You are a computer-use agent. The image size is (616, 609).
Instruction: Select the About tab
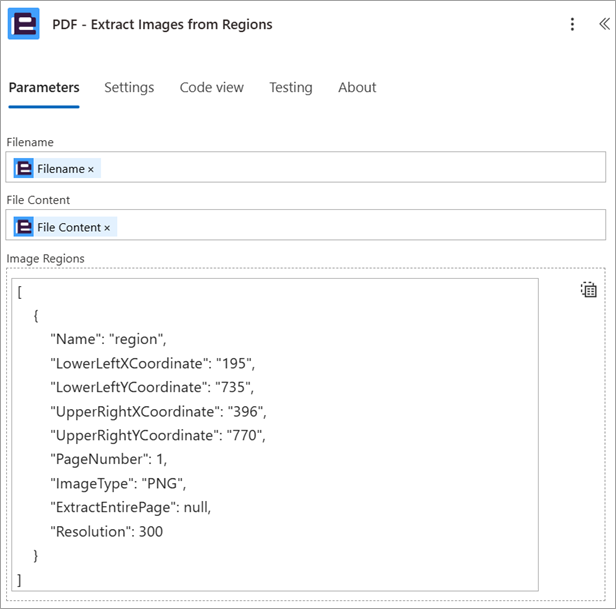(x=357, y=87)
